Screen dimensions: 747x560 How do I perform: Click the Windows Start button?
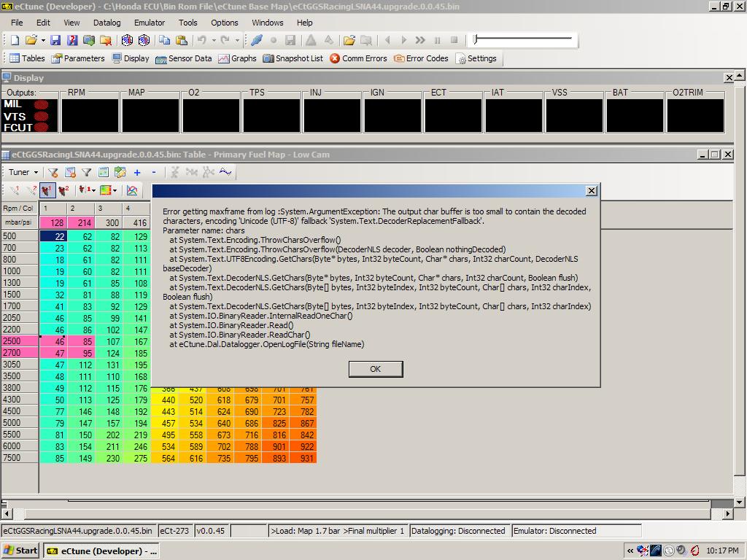pos(20,551)
